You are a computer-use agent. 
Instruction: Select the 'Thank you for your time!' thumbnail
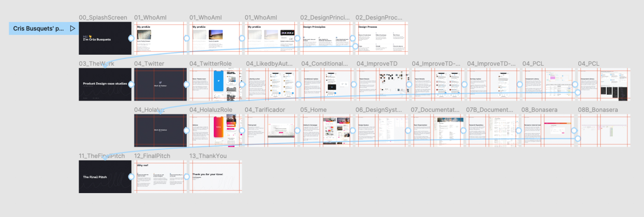point(216,177)
